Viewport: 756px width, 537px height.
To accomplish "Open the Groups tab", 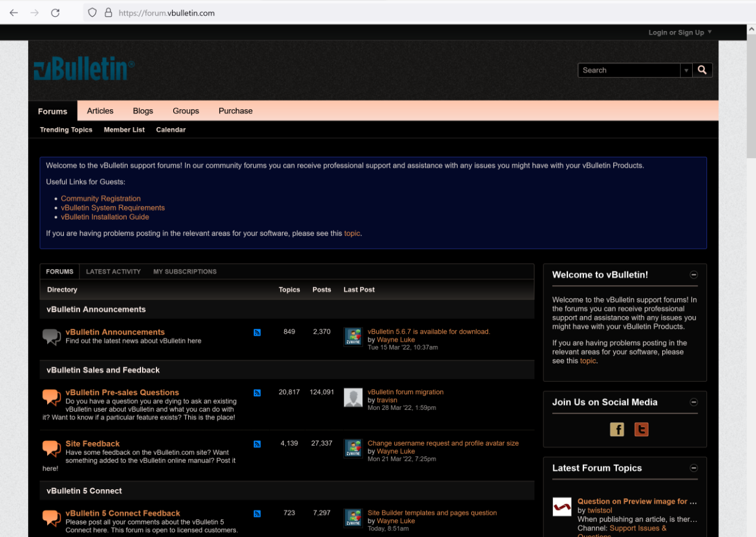I will (186, 111).
